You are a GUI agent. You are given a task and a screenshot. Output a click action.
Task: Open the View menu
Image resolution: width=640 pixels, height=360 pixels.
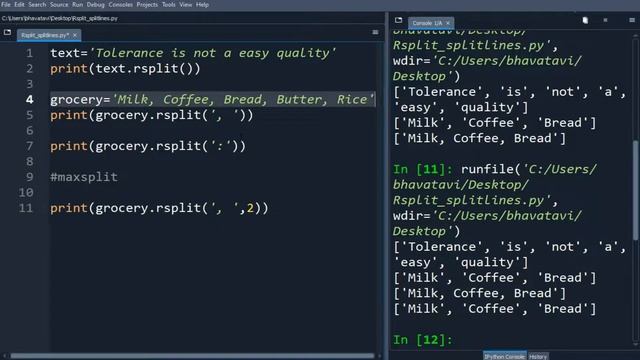[x=186, y=5]
